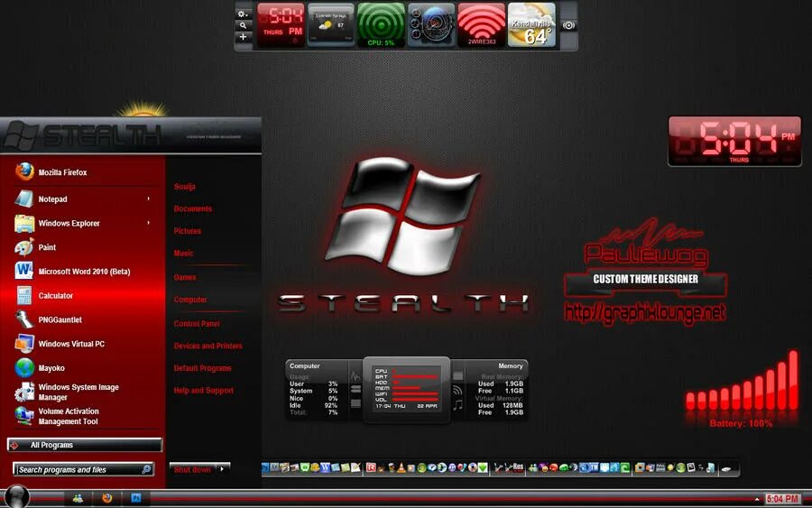Open Volume Activation Management Tool

tap(68, 416)
